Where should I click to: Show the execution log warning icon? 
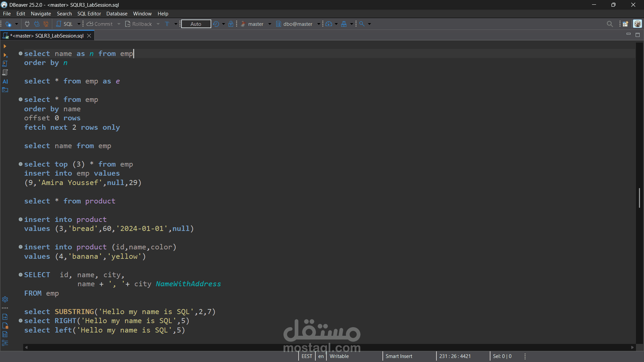[x=5, y=325]
